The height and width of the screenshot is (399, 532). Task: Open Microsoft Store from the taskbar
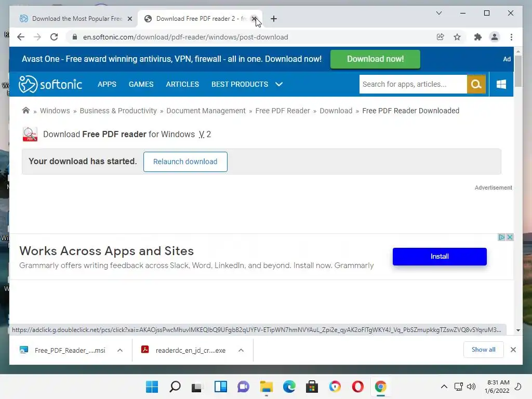click(x=312, y=387)
